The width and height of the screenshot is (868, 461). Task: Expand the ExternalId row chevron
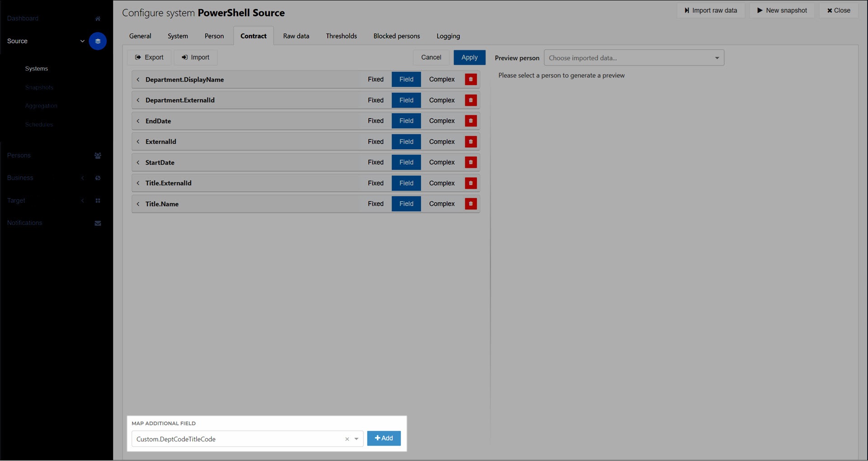coord(138,142)
